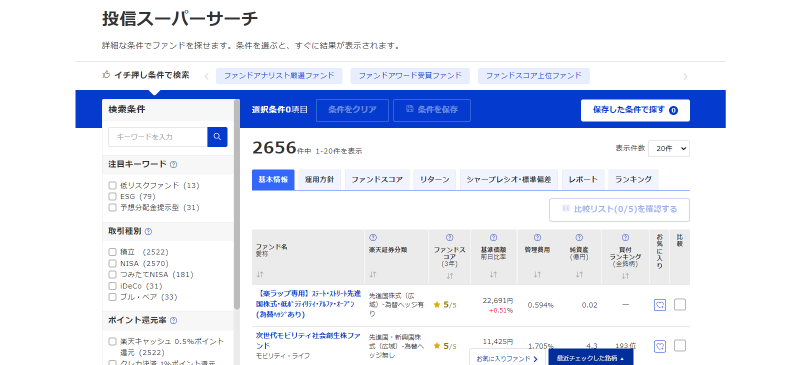Switch to the 運用方針 tab
The width and height of the screenshot is (801, 365).
319,180
